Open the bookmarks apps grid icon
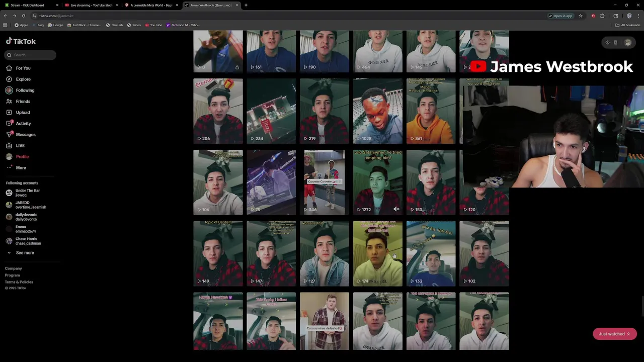Image resolution: width=644 pixels, height=362 pixels. [5, 25]
